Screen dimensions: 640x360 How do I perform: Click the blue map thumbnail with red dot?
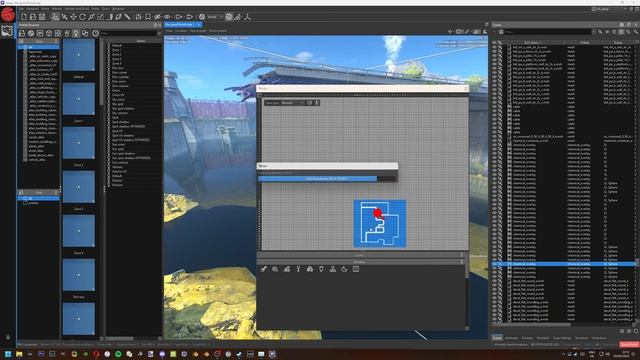tap(380, 223)
